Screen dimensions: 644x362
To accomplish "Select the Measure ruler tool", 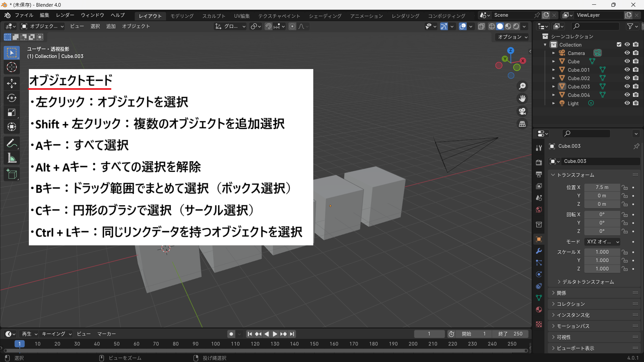I will (12, 158).
